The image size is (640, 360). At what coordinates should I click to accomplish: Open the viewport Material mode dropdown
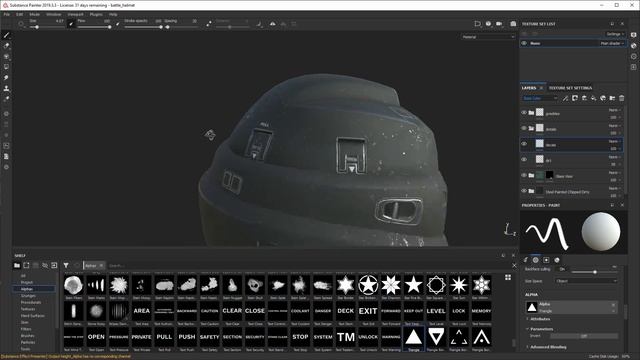coord(488,37)
